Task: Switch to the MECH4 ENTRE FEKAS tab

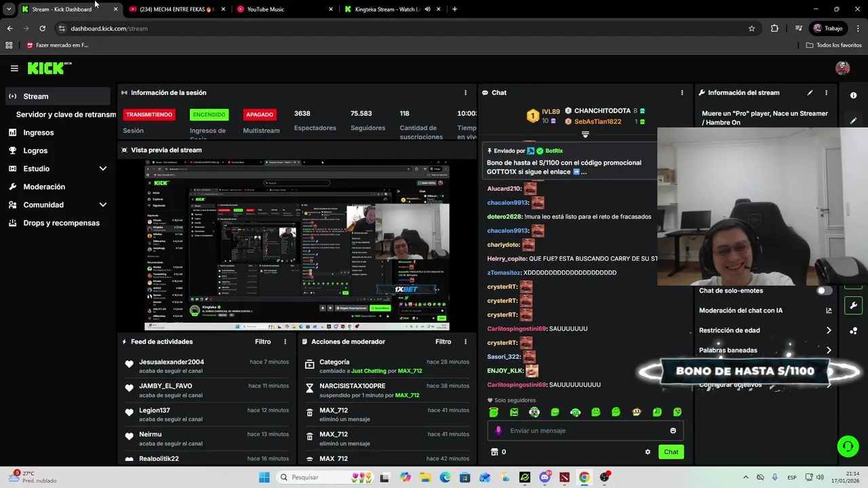Action: (177, 9)
